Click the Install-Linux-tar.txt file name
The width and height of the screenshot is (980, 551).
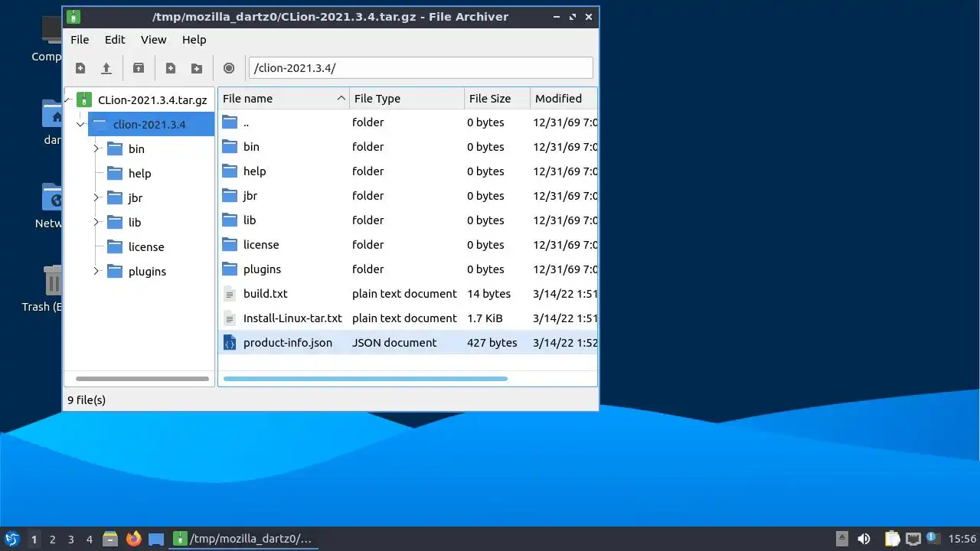point(292,318)
